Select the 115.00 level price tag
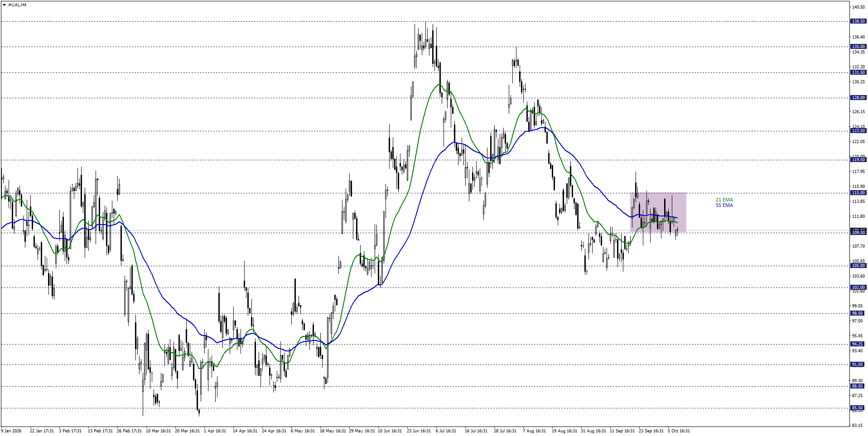Viewport: 868px width, 436px height. click(x=858, y=193)
